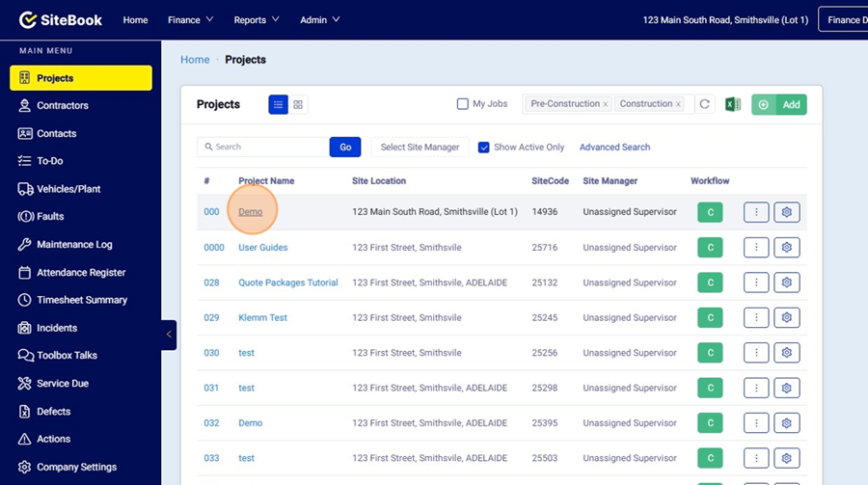
Task: Open settings gear for Demo project 000
Action: point(787,212)
